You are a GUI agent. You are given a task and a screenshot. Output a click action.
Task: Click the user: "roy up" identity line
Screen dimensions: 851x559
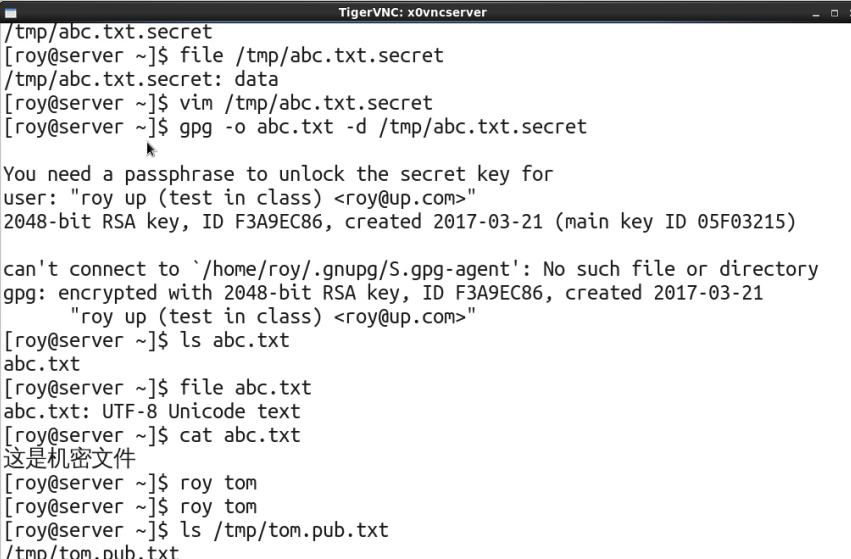239,198
